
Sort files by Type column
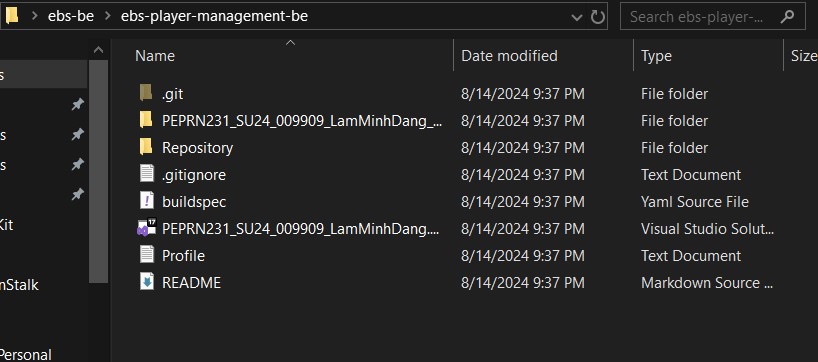tap(656, 56)
